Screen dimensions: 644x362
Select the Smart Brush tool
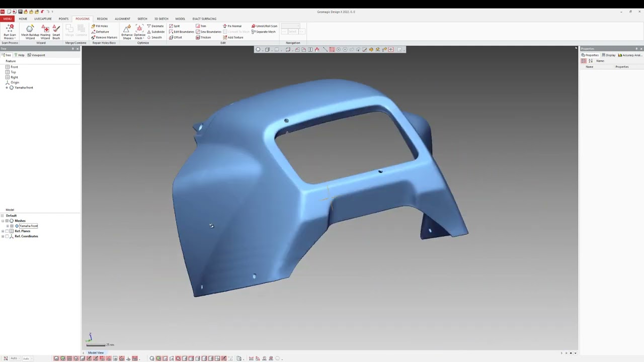tap(56, 32)
